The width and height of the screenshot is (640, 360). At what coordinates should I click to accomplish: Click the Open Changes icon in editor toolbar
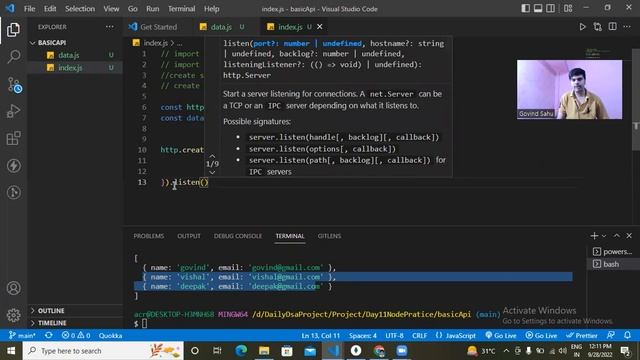click(x=598, y=27)
